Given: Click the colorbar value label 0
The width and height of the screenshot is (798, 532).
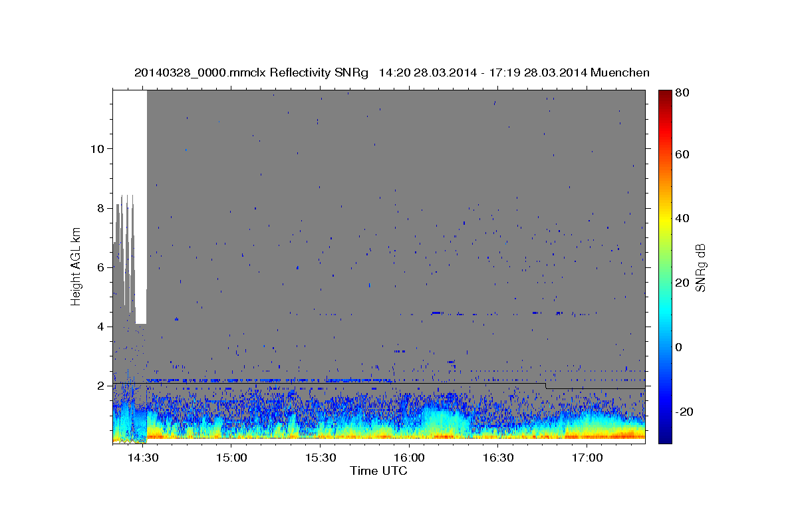Looking at the screenshot, I should (x=680, y=347).
